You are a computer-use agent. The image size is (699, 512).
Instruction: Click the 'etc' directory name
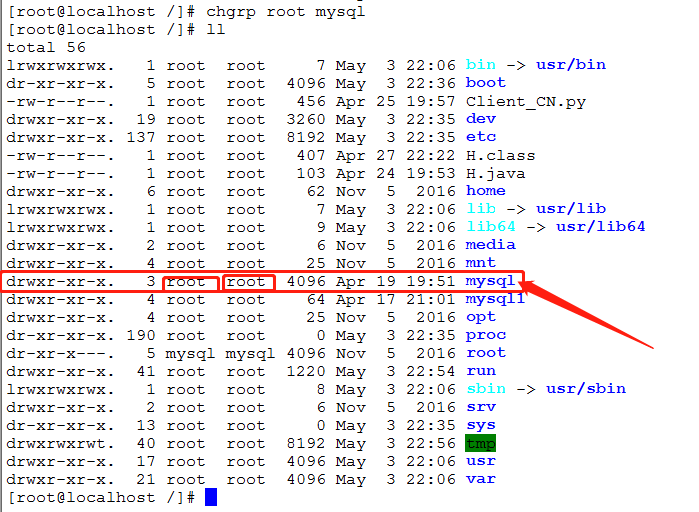pos(481,137)
